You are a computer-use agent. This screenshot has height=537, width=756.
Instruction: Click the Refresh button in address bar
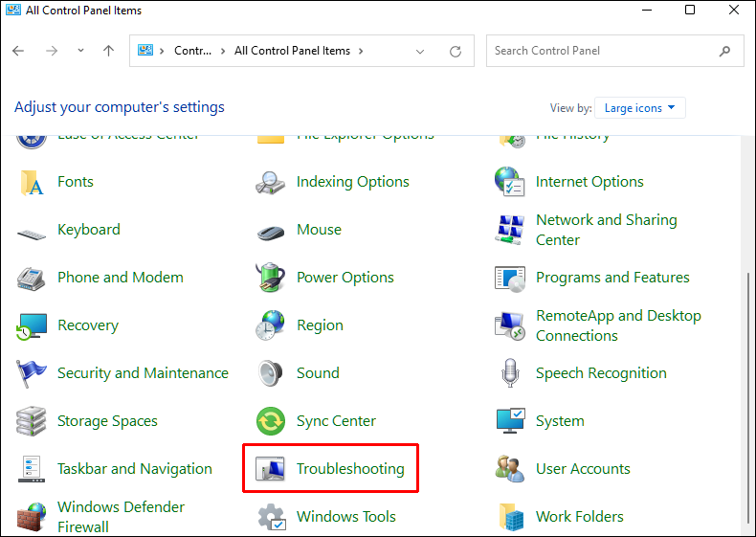pos(456,51)
